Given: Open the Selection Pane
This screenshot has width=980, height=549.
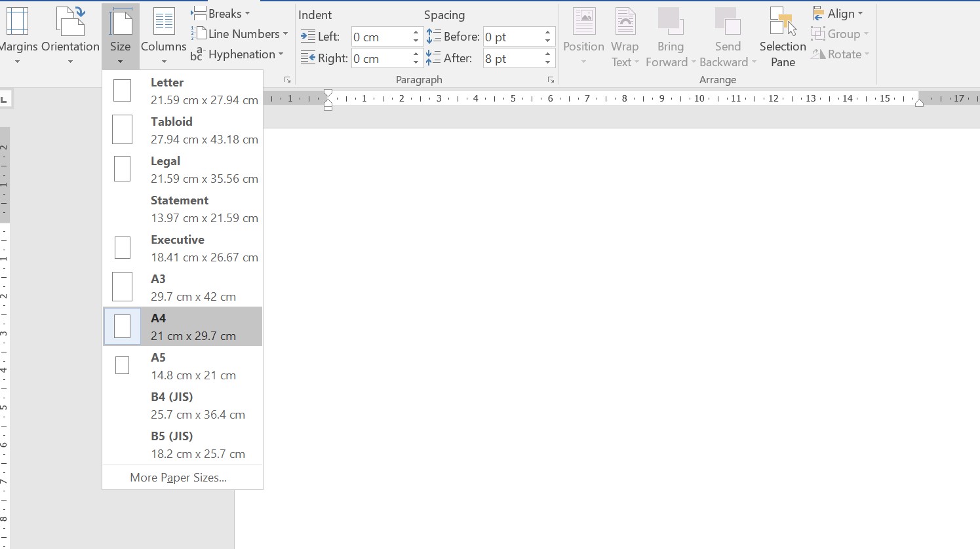Looking at the screenshot, I should coord(782,23).
